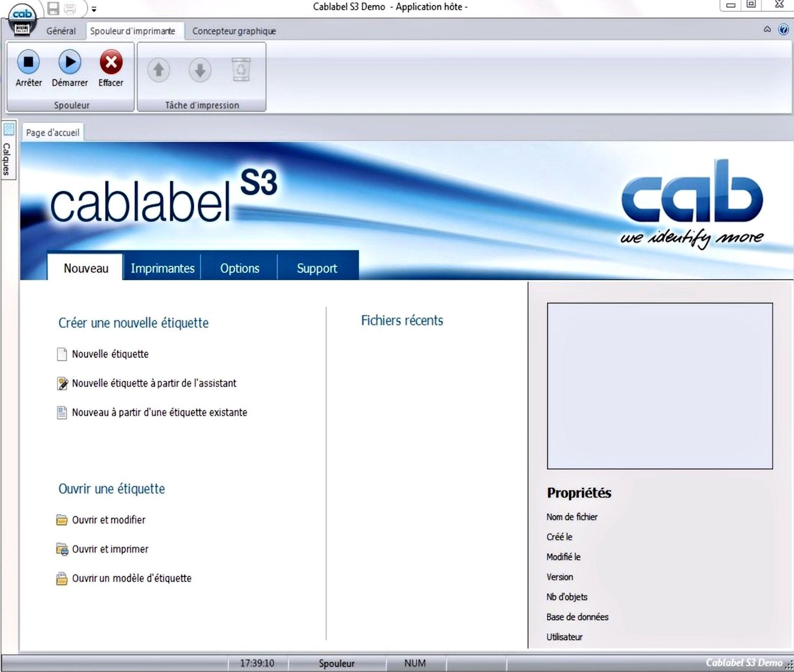Click the save disk icon in title bar
This screenshot has width=794, height=672.
[53, 8]
